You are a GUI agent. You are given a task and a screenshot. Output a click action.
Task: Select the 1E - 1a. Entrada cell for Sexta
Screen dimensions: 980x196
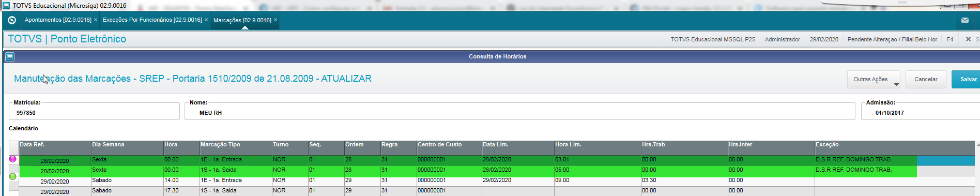(x=236, y=160)
